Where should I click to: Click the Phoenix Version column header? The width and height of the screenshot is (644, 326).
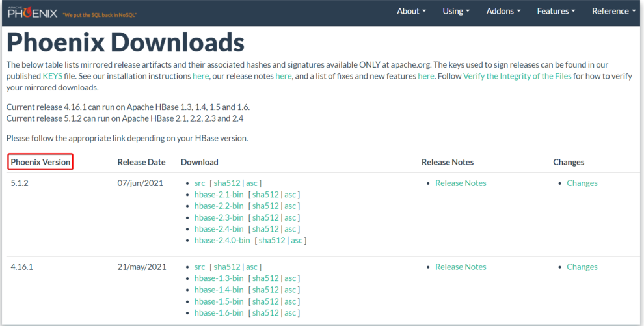(x=41, y=162)
